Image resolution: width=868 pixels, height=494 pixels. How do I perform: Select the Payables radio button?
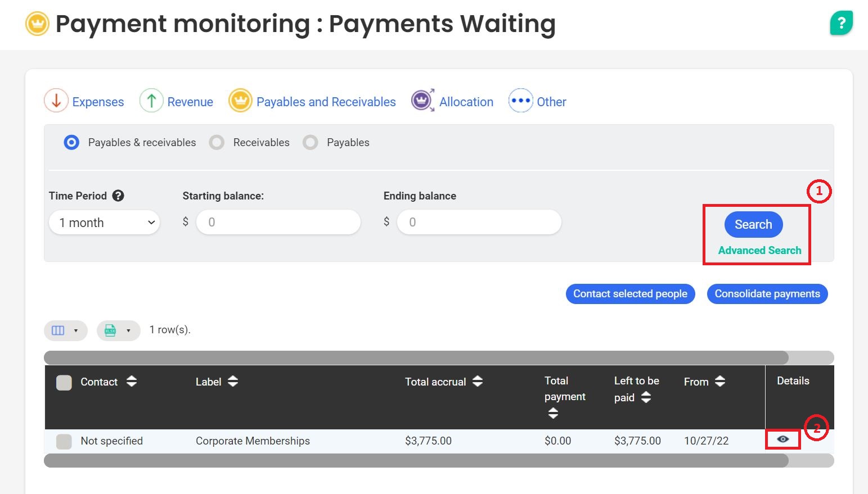point(311,143)
